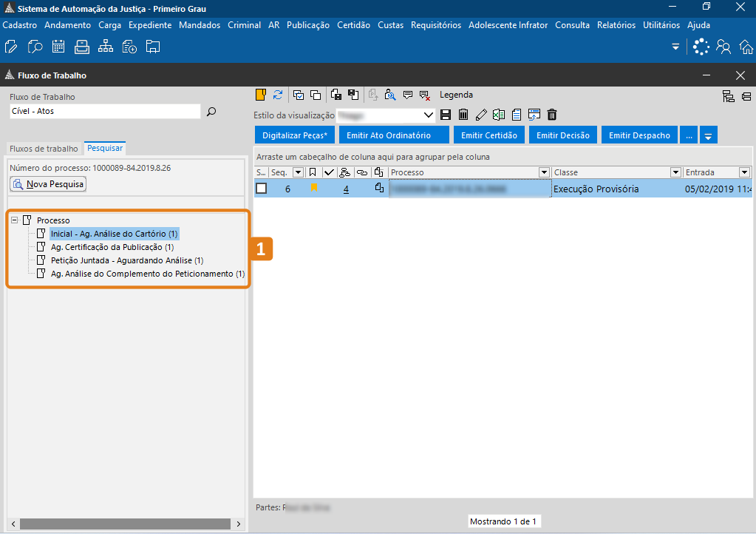The height and width of the screenshot is (534, 756).
Task: Save the view style with floppy disk icon
Action: (446, 115)
